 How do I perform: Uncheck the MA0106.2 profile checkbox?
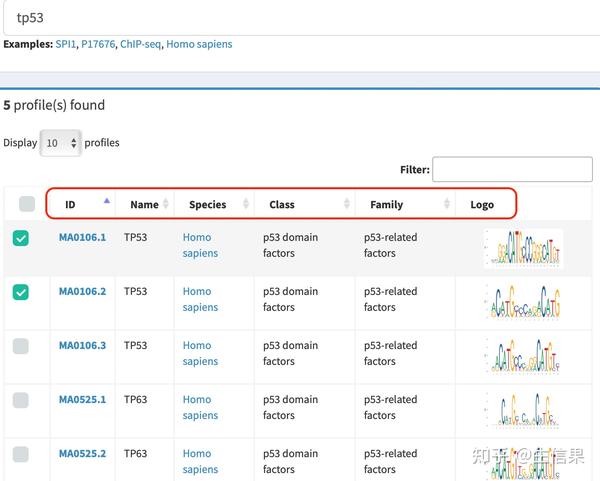(x=21, y=292)
